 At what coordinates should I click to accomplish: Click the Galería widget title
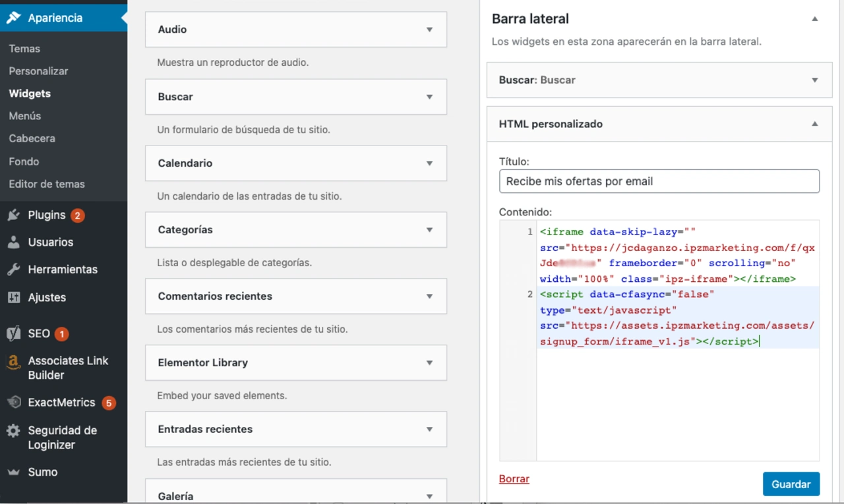tap(175, 497)
